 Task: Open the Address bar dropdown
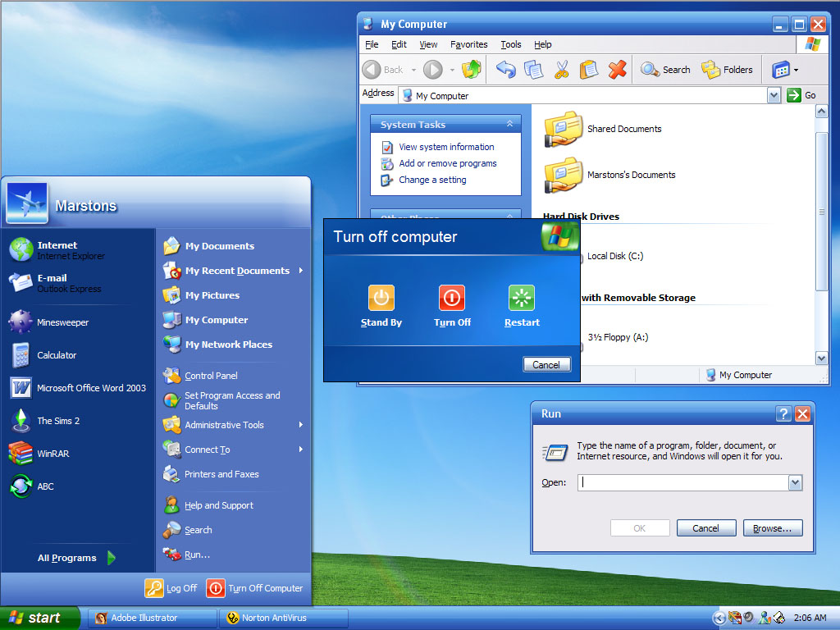point(774,95)
